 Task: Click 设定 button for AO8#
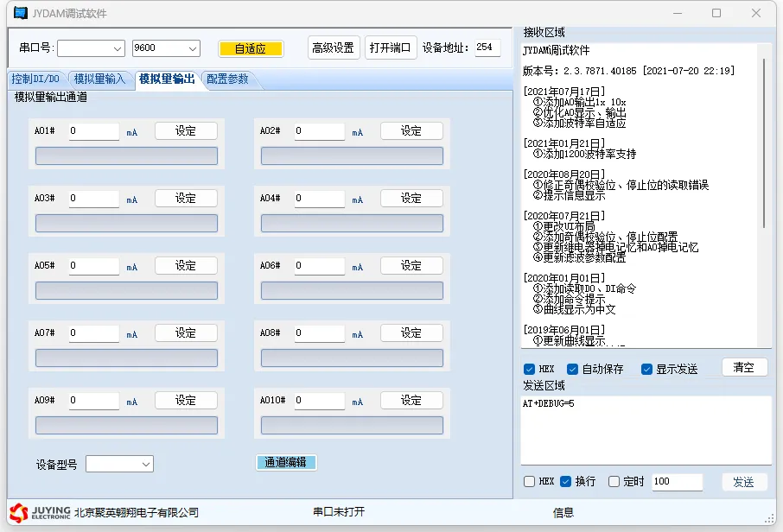[411, 332]
